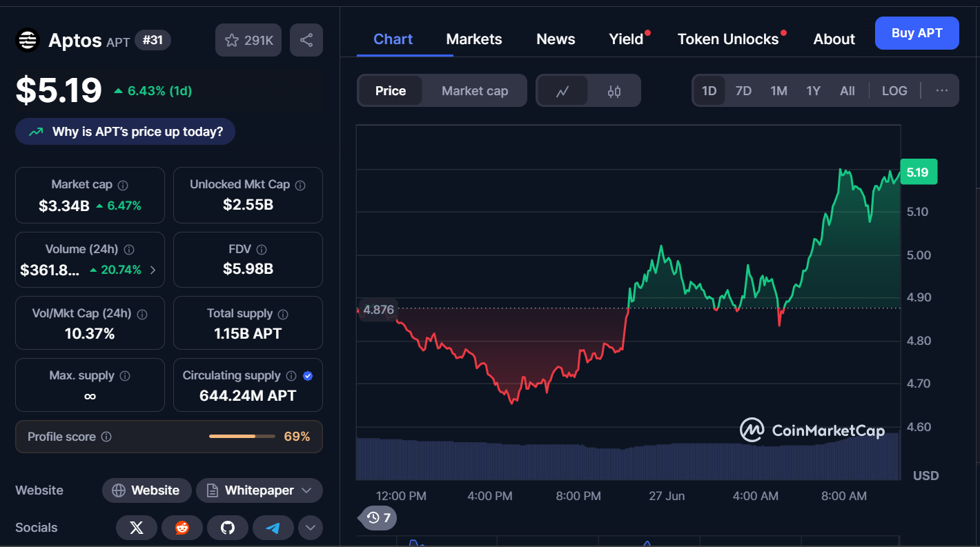Set chart range to 7D
The width and height of the screenshot is (980, 547).
click(x=743, y=91)
